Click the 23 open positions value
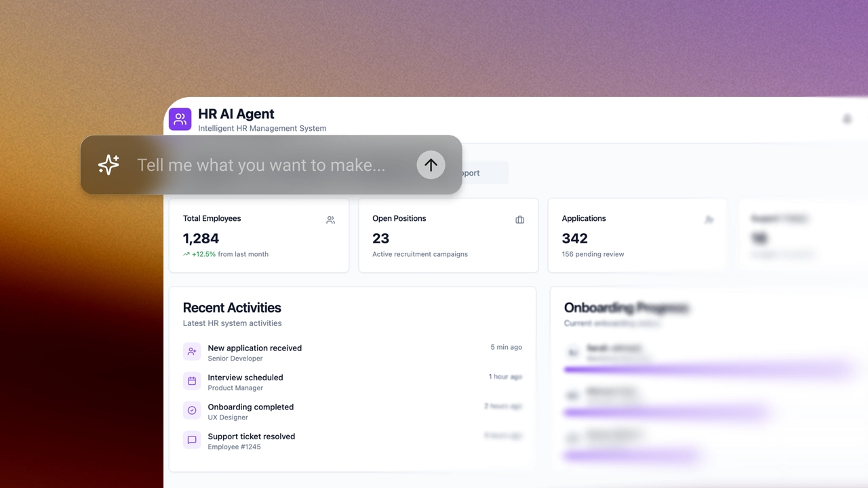This screenshot has height=488, width=868. tap(380, 238)
